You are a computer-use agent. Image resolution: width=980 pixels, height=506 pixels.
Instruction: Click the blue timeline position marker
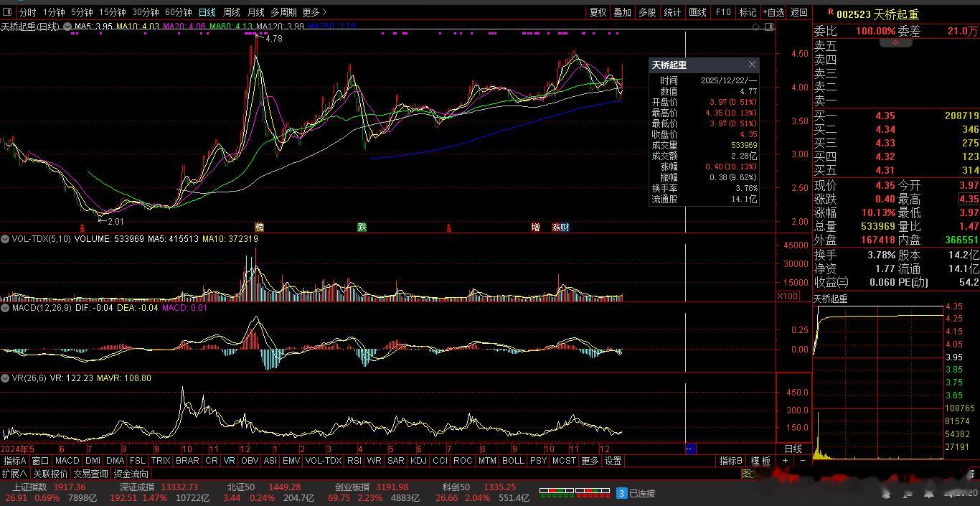tap(690, 449)
